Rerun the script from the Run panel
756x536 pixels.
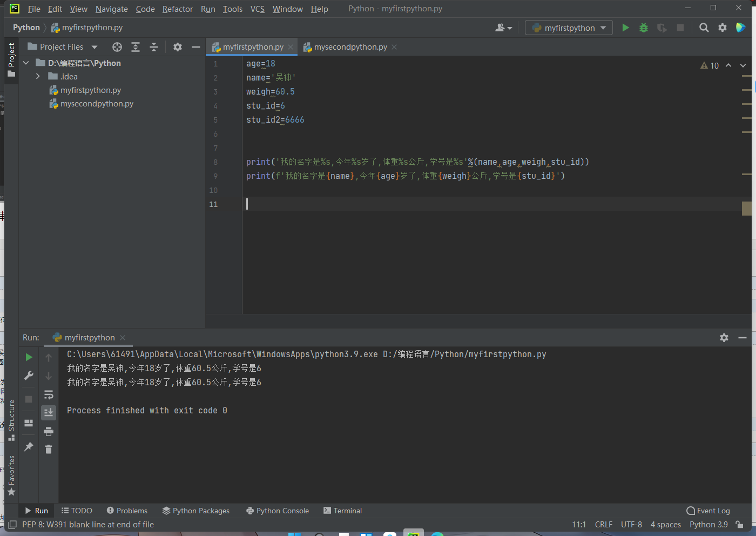tap(29, 357)
